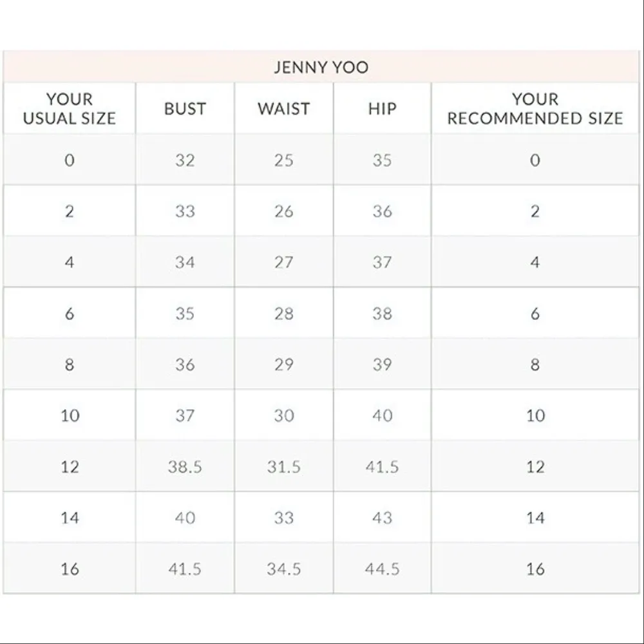Select hip measurement 37 for size 4
644x644 pixels.
[382, 263]
